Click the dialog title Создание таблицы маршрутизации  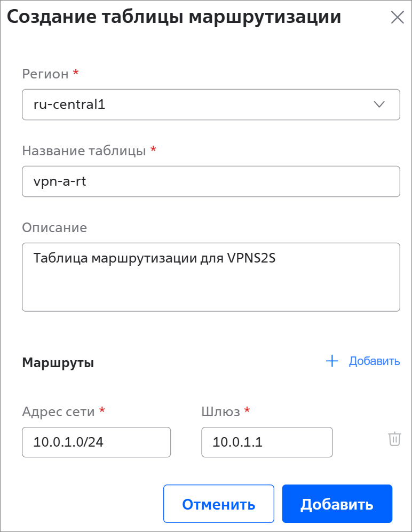(x=174, y=17)
